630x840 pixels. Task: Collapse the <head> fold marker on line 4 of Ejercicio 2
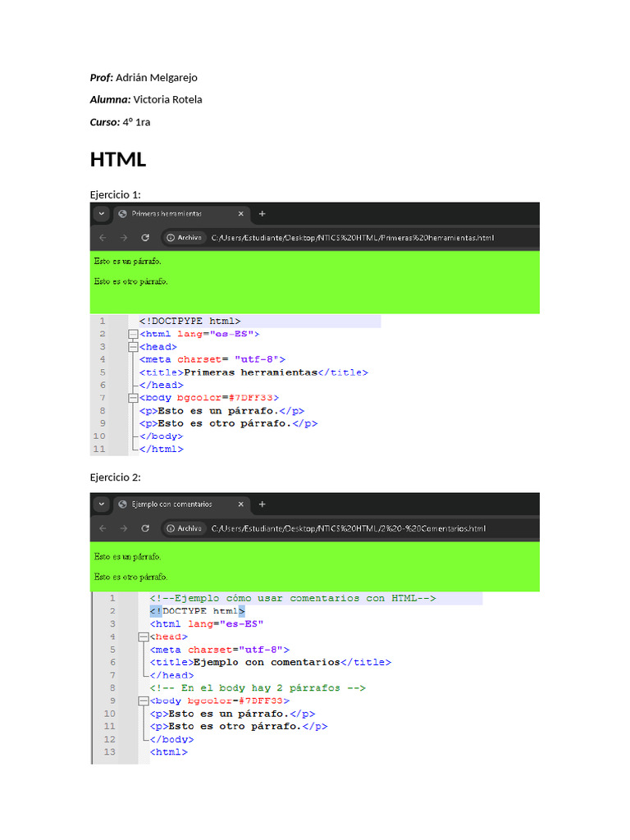pyautogui.click(x=143, y=637)
